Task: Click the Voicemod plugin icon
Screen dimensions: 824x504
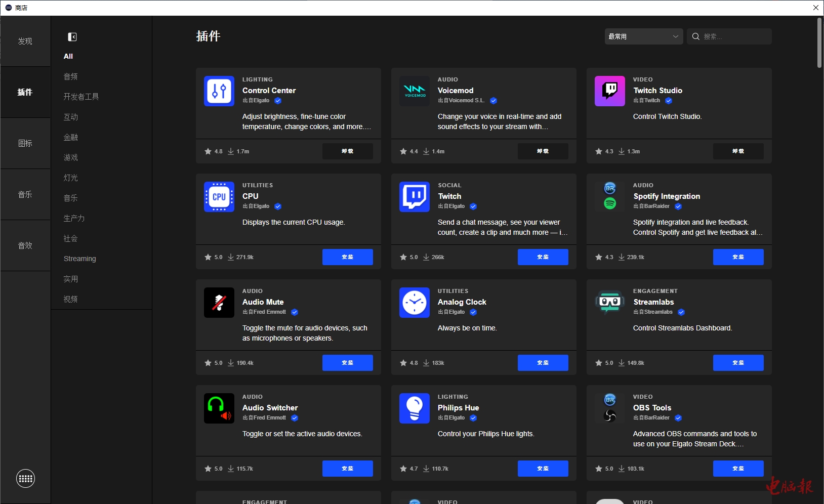Action: pyautogui.click(x=414, y=91)
